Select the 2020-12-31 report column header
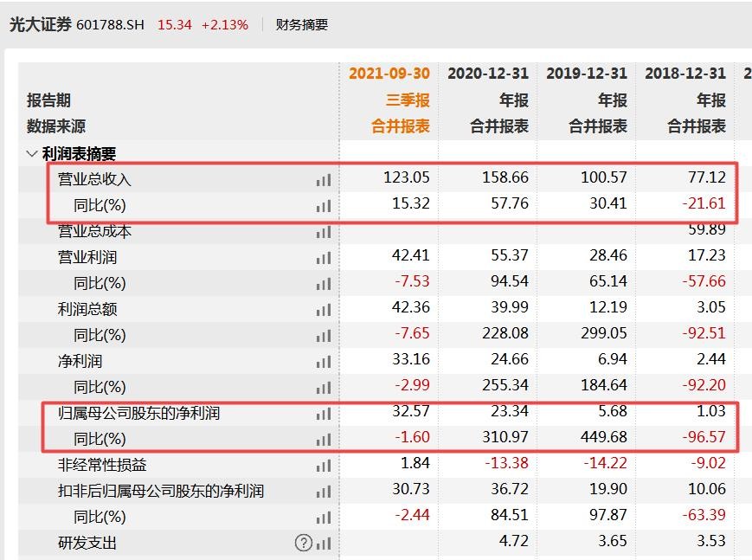Viewport: 752px width, 560px height. [488, 74]
